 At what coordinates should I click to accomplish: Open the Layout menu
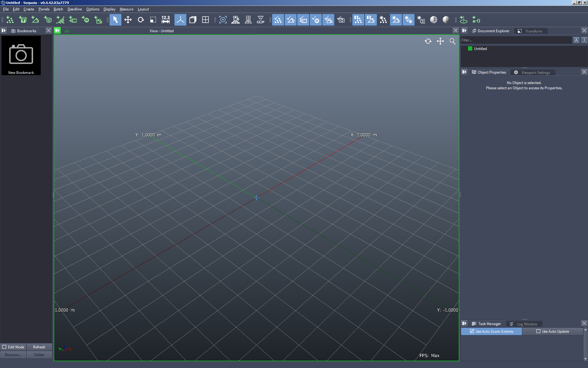tap(143, 9)
